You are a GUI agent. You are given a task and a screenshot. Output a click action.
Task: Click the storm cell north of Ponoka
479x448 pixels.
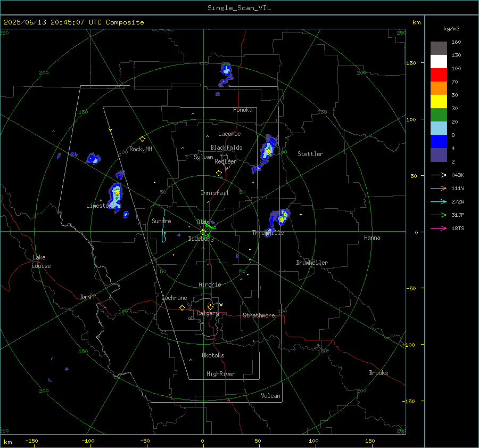click(x=226, y=71)
